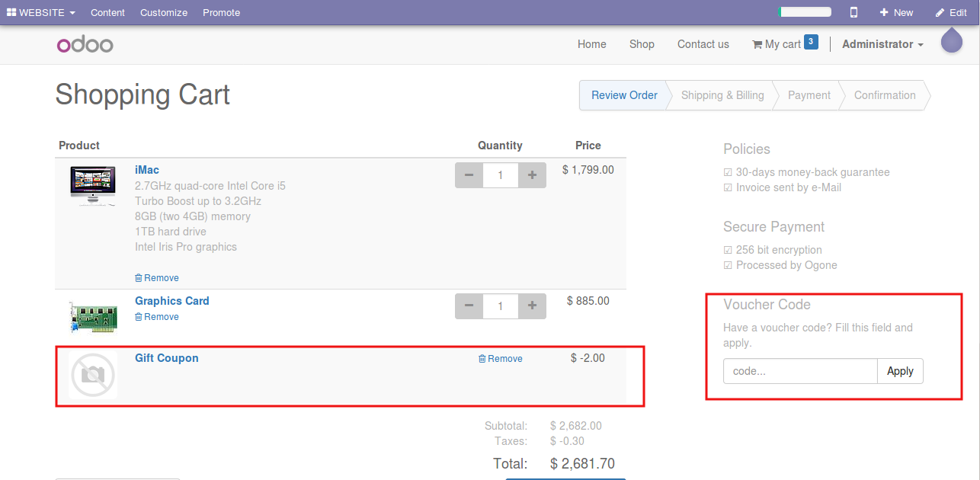Viewport: 980px width, 480px height.
Task: Apply the voucher code
Action: tap(900, 371)
